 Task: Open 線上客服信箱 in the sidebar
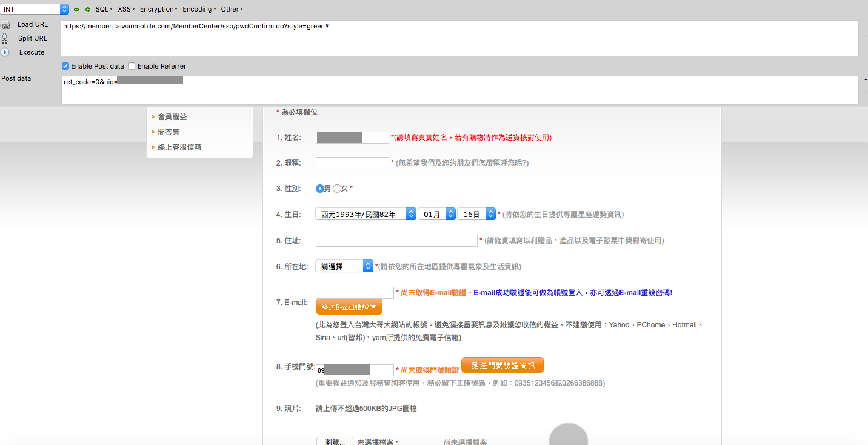pyautogui.click(x=179, y=147)
